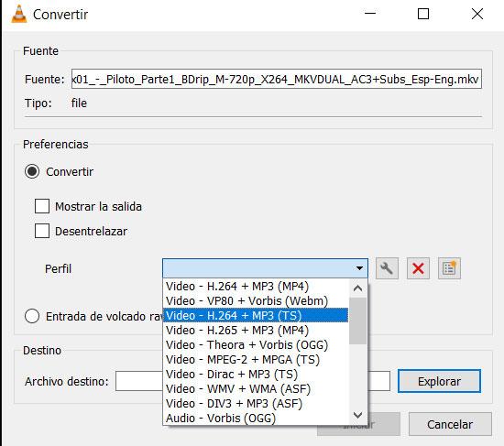Close the Convertir window
The image size is (504, 446).
(x=477, y=14)
